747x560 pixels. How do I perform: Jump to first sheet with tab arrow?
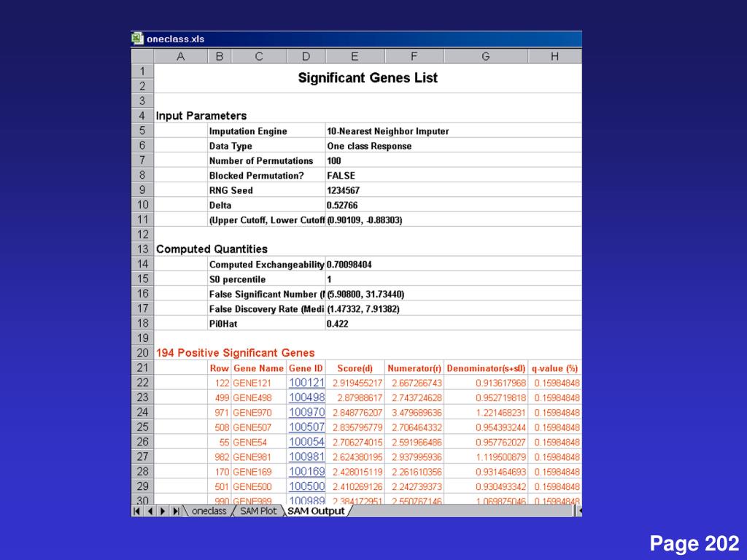coord(136,511)
